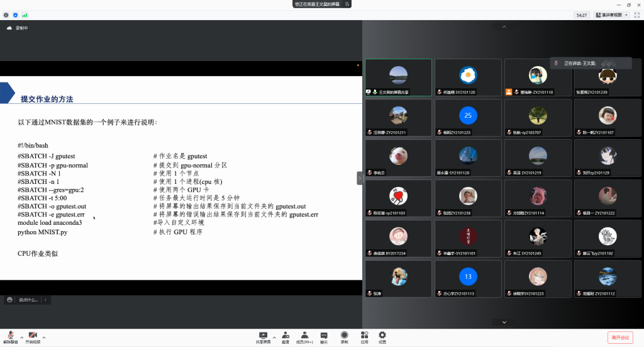Expand video options arrow beside camera
The image size is (644, 347).
(43, 338)
